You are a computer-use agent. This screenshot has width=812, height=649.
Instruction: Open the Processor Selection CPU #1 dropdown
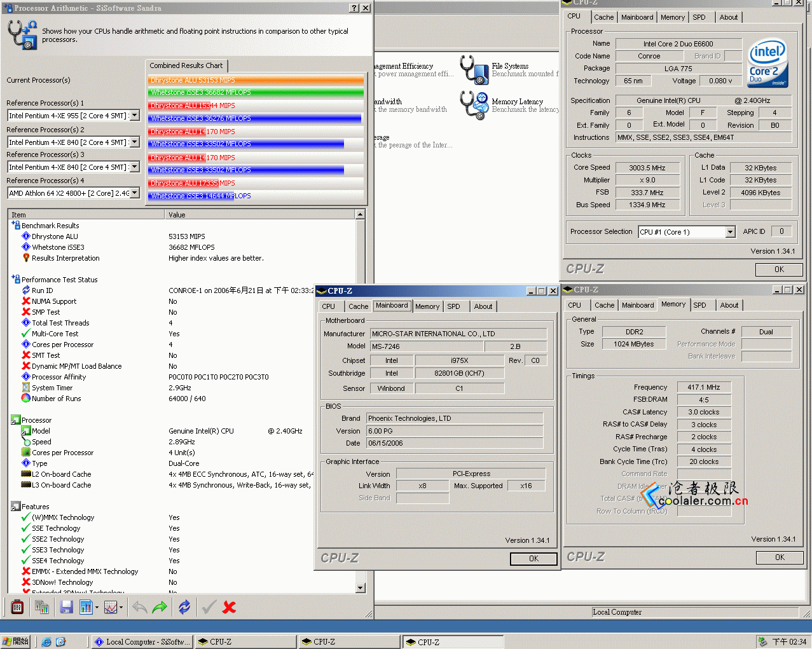[731, 232]
